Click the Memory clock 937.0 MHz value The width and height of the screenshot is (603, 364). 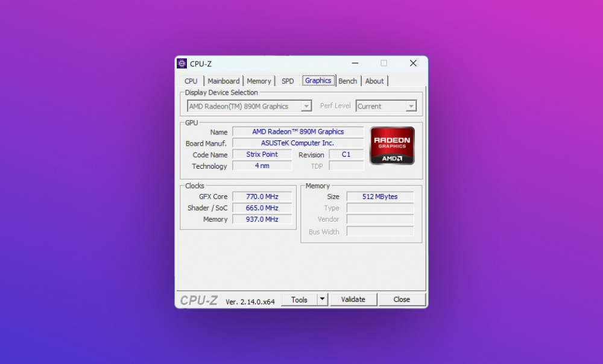pyautogui.click(x=262, y=219)
